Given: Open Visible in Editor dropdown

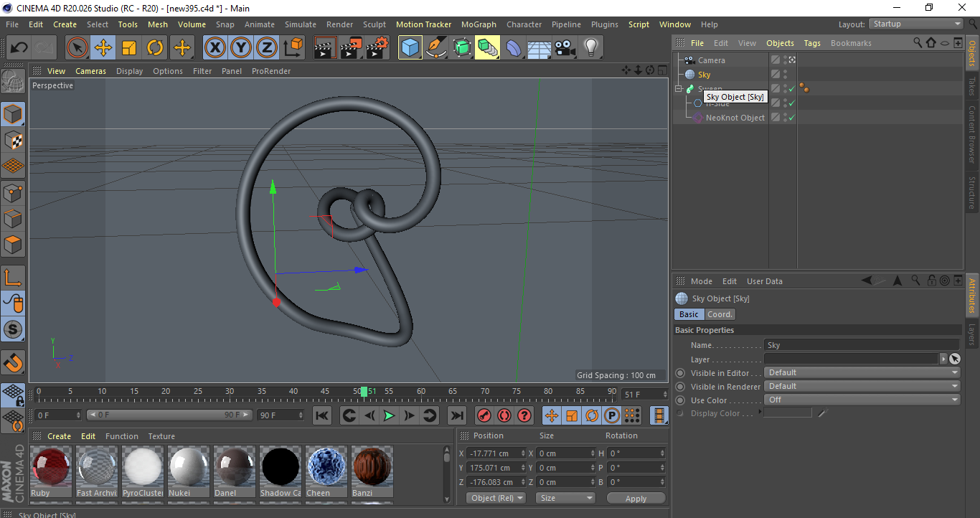Looking at the screenshot, I should [x=862, y=372].
